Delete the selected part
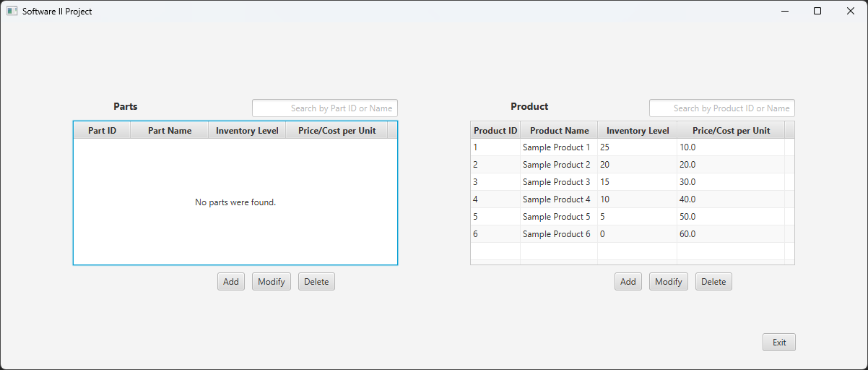 [316, 282]
